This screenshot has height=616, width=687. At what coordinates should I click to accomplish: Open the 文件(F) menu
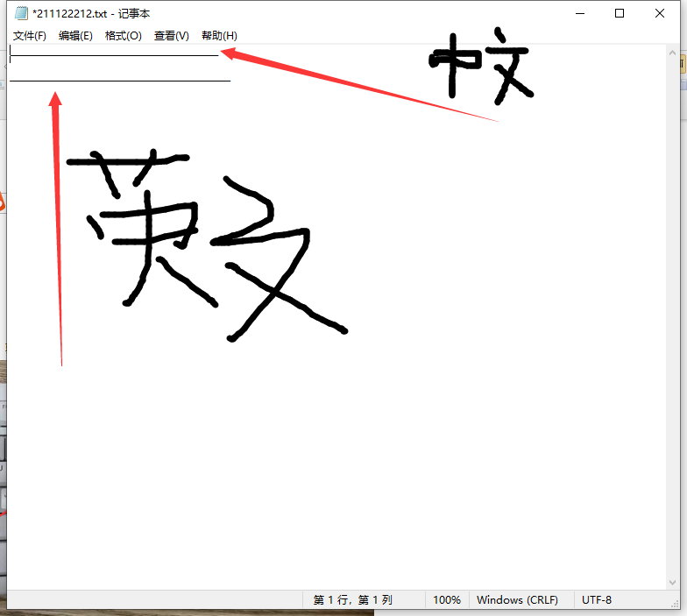pos(30,36)
